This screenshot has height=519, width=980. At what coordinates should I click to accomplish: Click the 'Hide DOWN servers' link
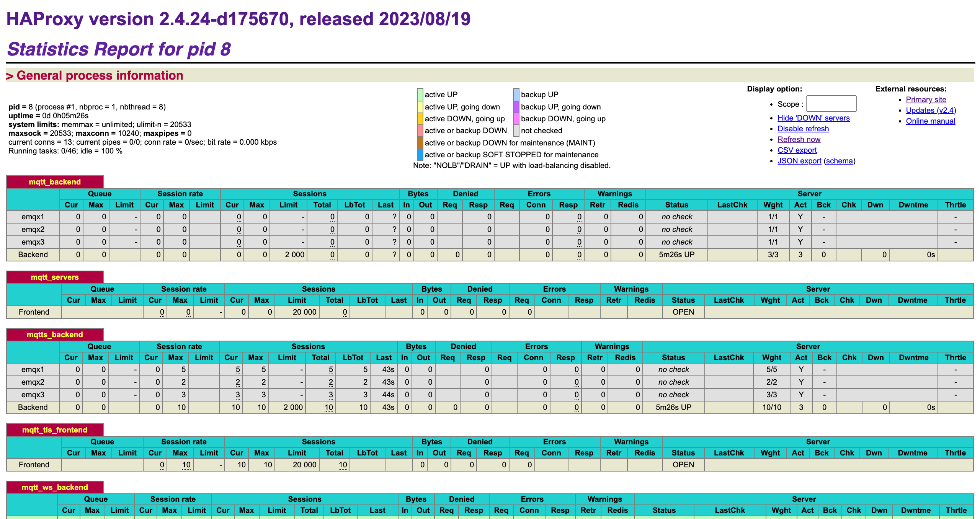pos(813,118)
